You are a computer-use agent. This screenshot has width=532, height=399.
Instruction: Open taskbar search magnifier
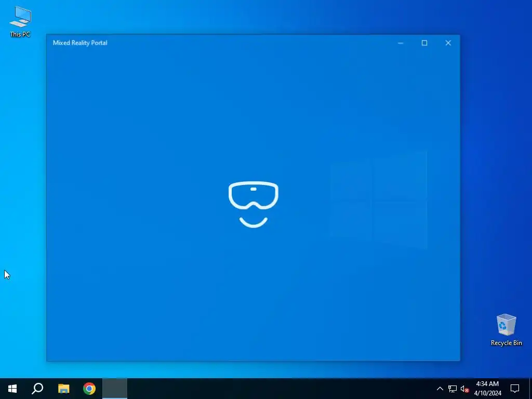(x=37, y=389)
